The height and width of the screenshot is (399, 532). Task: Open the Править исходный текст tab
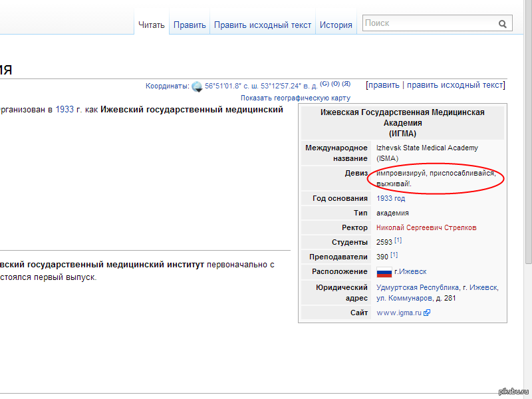point(263,25)
